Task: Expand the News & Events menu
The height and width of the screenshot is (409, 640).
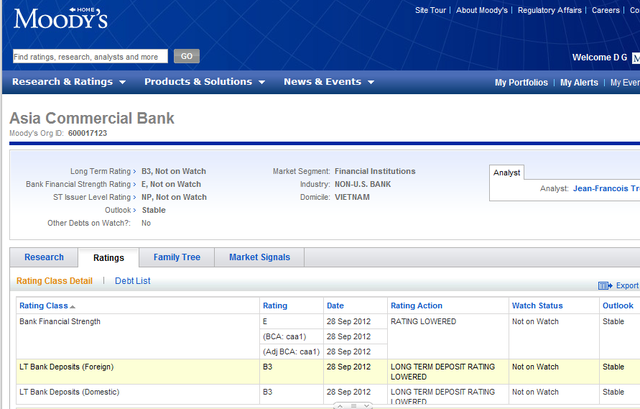Action: 329,82
